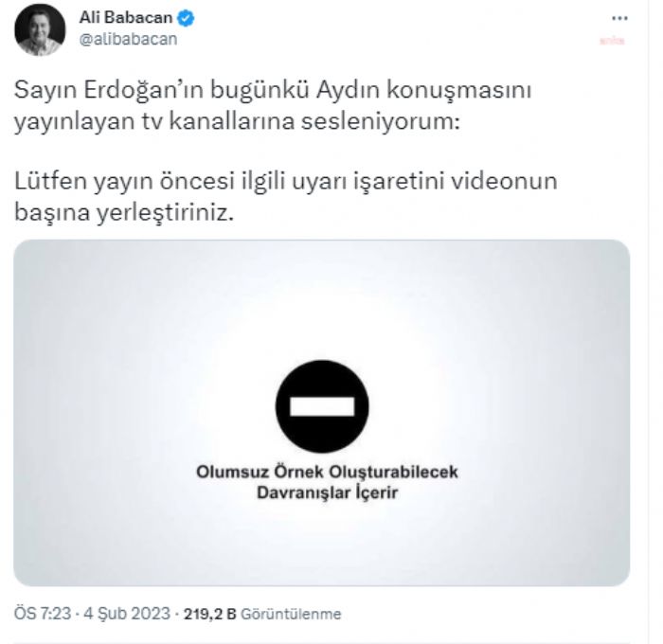Screen dimensions: 663x644
Task: Click the blue verified badge icon
Action: click(186, 19)
